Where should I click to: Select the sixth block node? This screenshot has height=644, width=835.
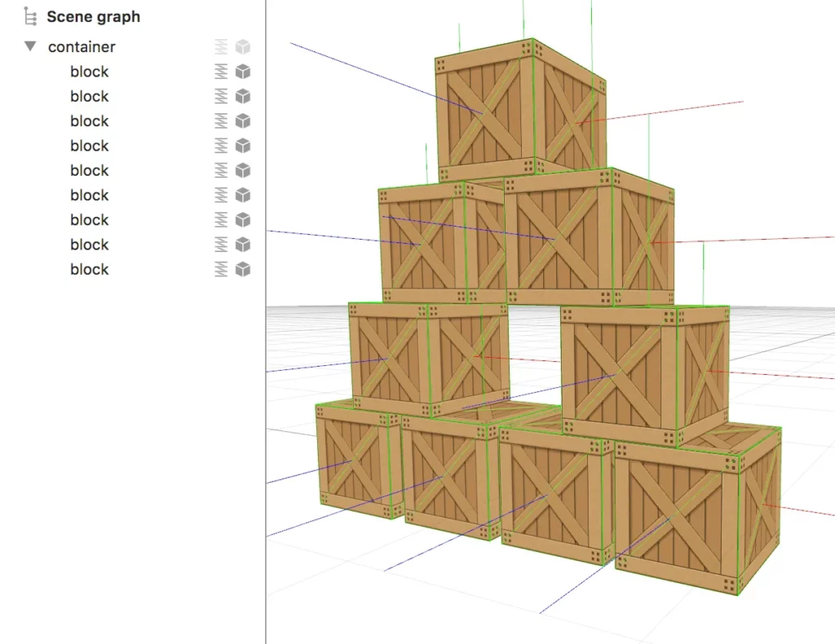[90, 195]
